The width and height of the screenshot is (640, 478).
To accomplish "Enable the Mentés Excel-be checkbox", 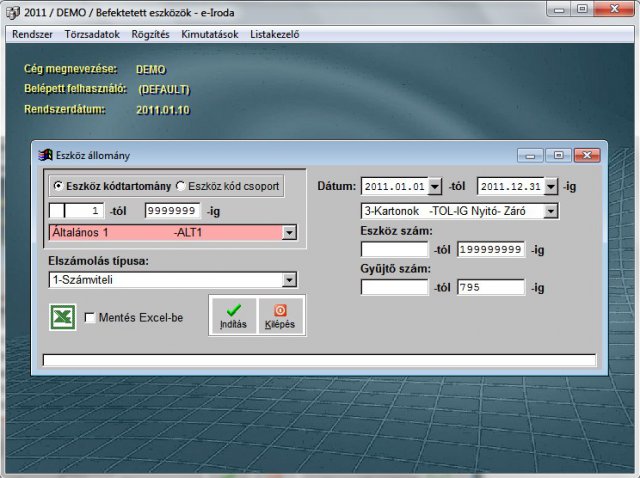I will [90, 318].
